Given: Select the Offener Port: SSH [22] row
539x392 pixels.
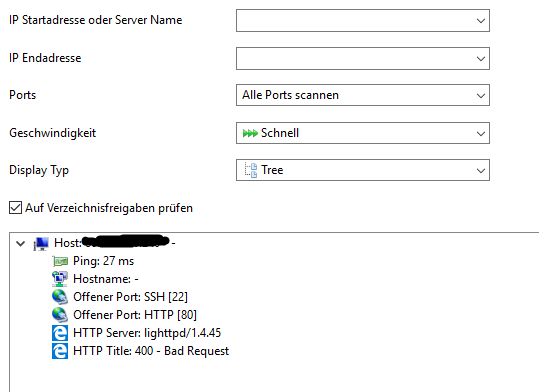Looking at the screenshot, I should click(x=130, y=297).
